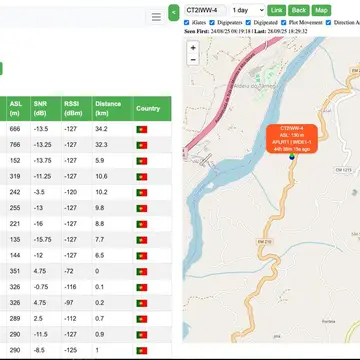Click the ASL value 351
The width and height of the screenshot is (360, 360).
(x=15, y=271)
